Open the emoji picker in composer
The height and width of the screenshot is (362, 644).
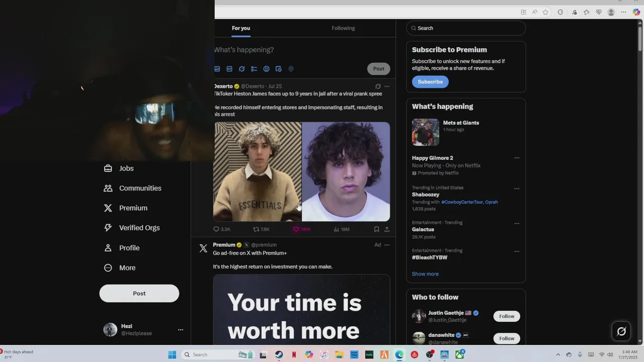point(266,69)
